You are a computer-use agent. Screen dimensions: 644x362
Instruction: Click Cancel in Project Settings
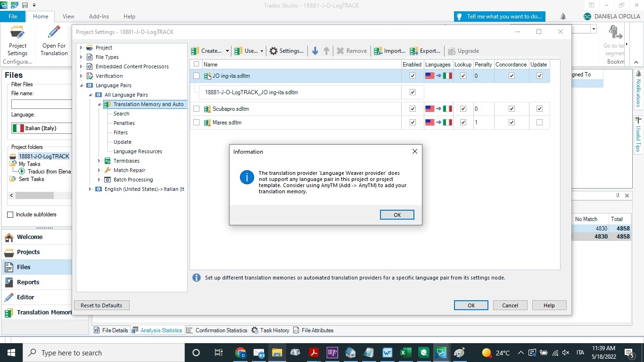pos(510,305)
